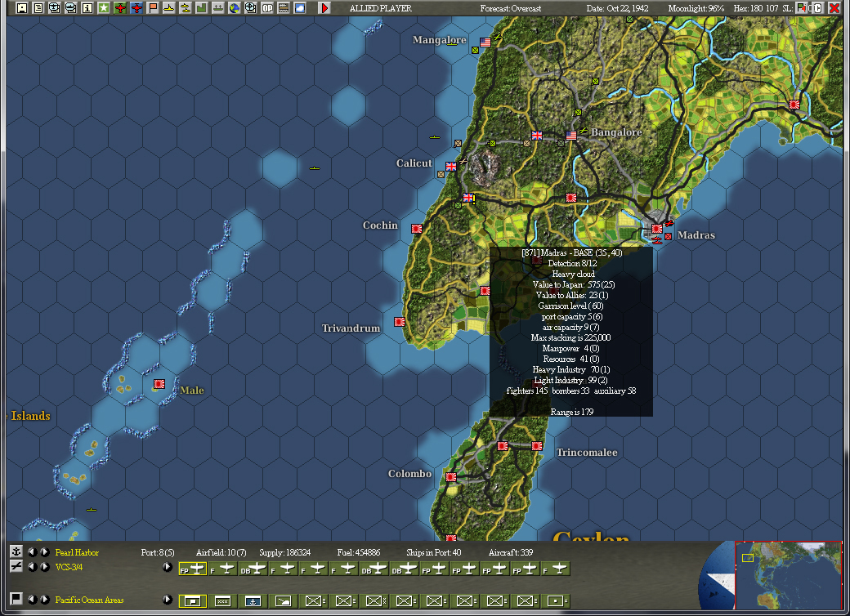Expand the ground units row arrow right of Pacific Ocean Areas
This screenshot has width=850, height=616.
click(168, 600)
